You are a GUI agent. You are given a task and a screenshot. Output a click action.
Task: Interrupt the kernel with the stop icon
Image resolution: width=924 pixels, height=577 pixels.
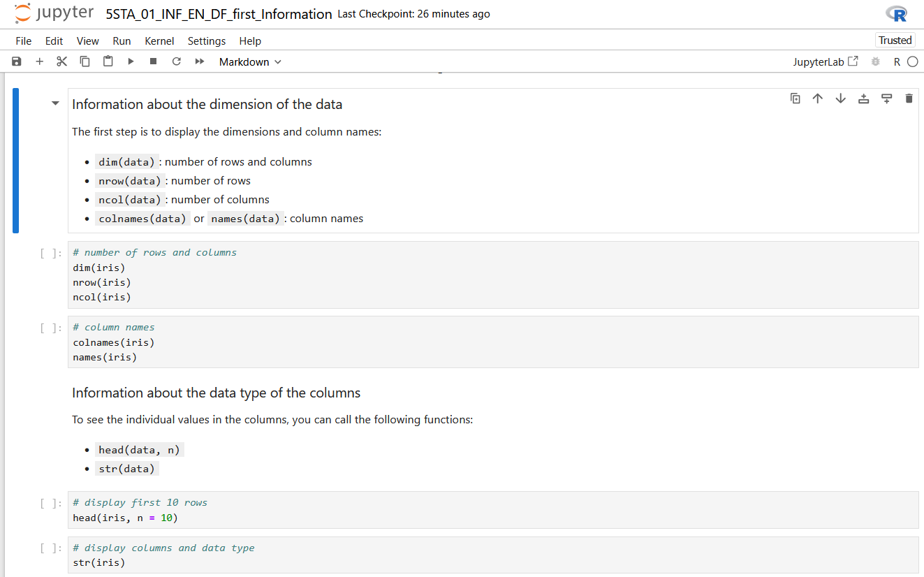click(153, 61)
